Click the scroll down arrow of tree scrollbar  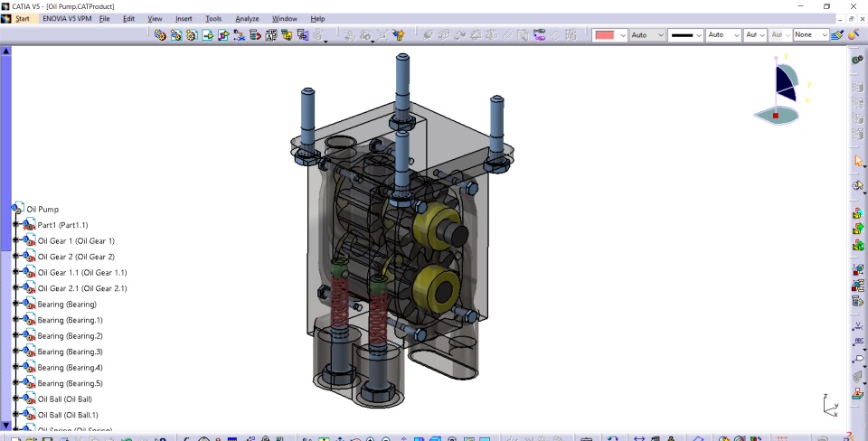pyautogui.click(x=5, y=426)
